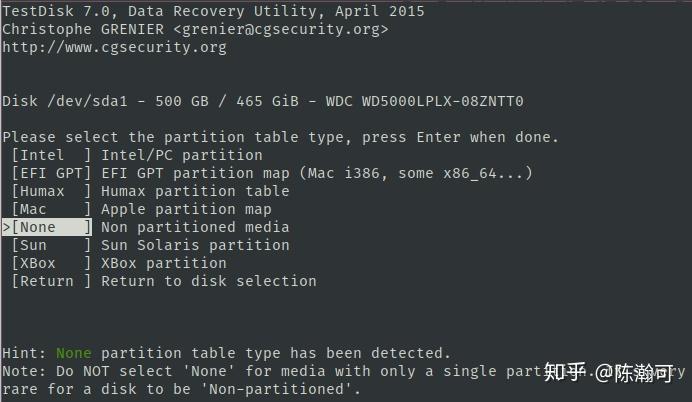
Task: Click 'Sun Solaris partition' description text
Action: click(195, 245)
